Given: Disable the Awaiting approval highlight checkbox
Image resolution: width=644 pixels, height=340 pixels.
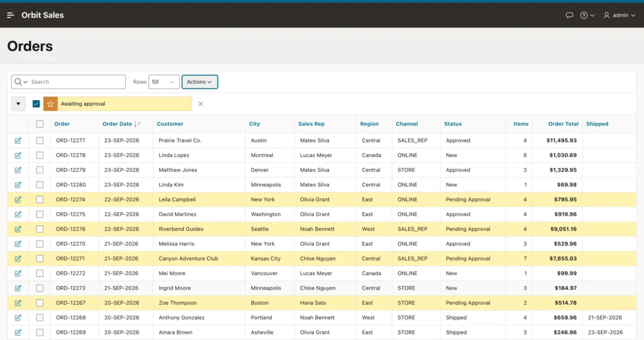Looking at the screenshot, I should click(36, 104).
